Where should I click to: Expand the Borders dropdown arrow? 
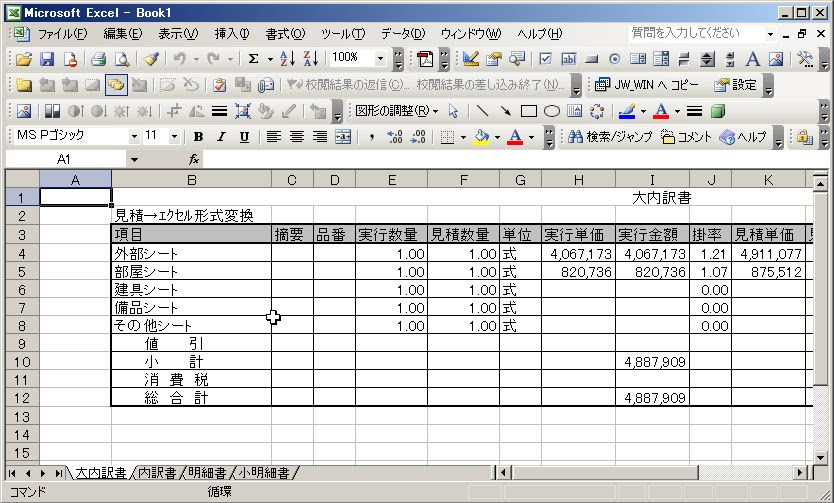pos(463,137)
